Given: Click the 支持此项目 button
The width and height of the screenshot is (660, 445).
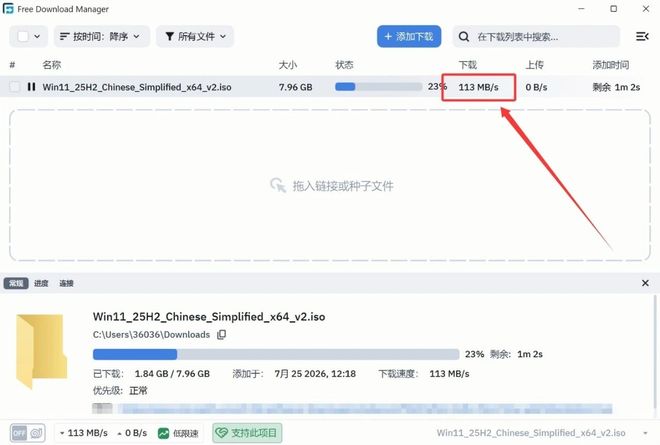Looking at the screenshot, I should click(247, 433).
